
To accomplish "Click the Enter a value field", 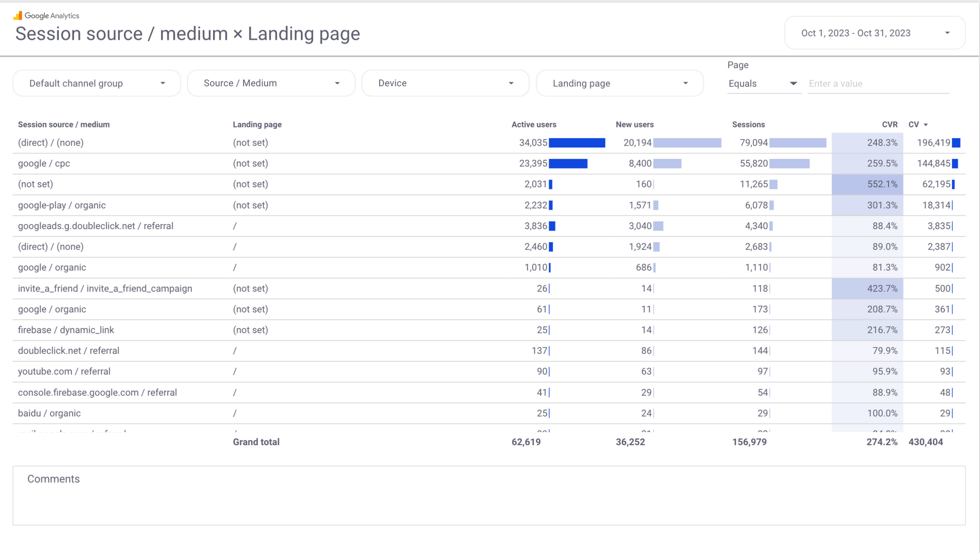I will (878, 84).
